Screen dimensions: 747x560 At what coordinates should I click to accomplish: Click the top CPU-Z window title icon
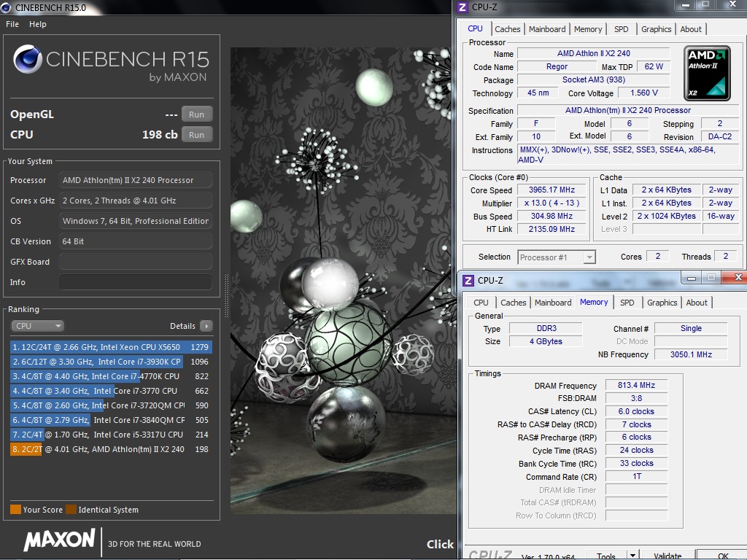coord(462,7)
